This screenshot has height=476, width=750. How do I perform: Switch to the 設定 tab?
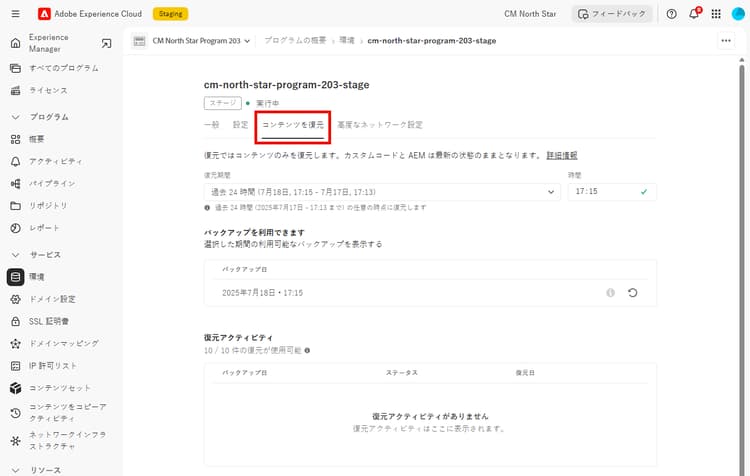(240, 125)
